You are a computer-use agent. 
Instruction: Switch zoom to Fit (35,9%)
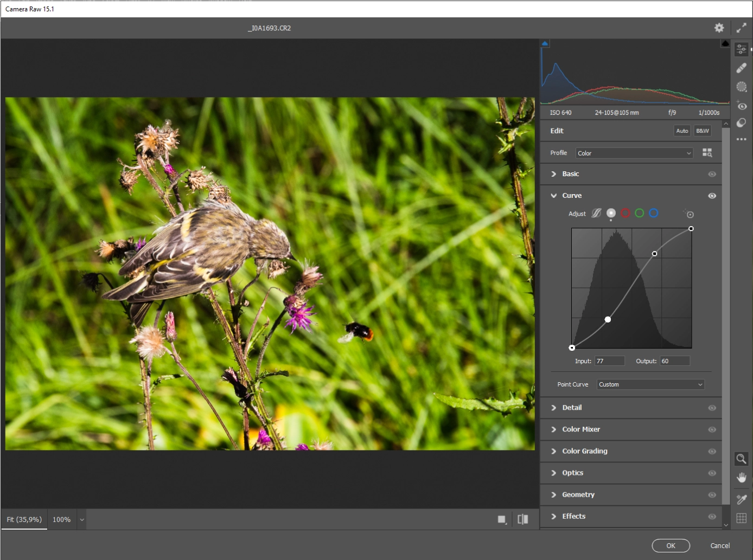[24, 519]
